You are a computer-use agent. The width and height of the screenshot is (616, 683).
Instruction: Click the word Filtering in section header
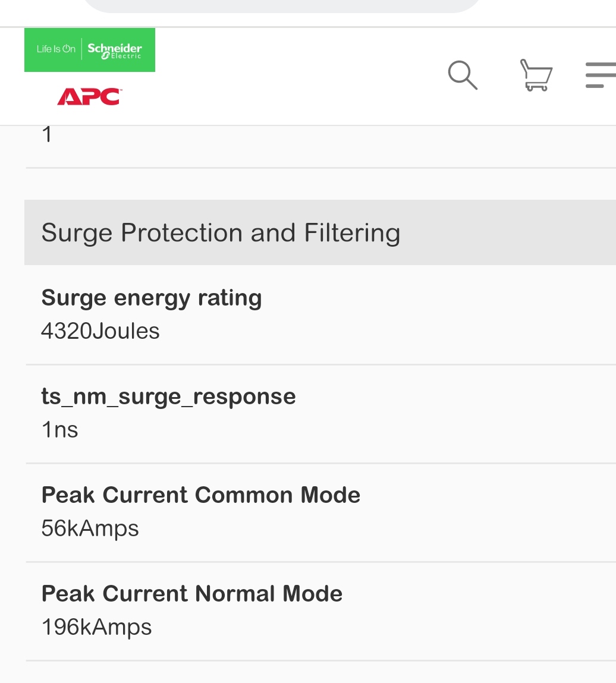(x=352, y=233)
